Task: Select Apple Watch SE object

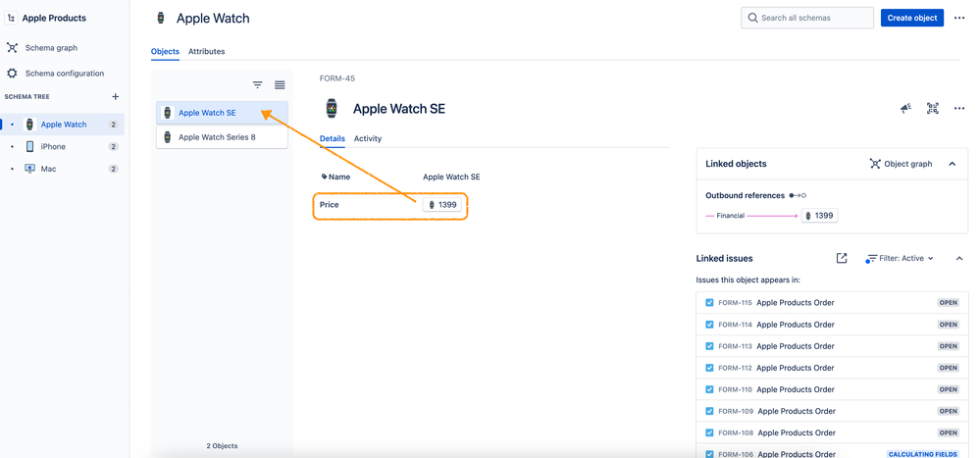Action: point(222,113)
